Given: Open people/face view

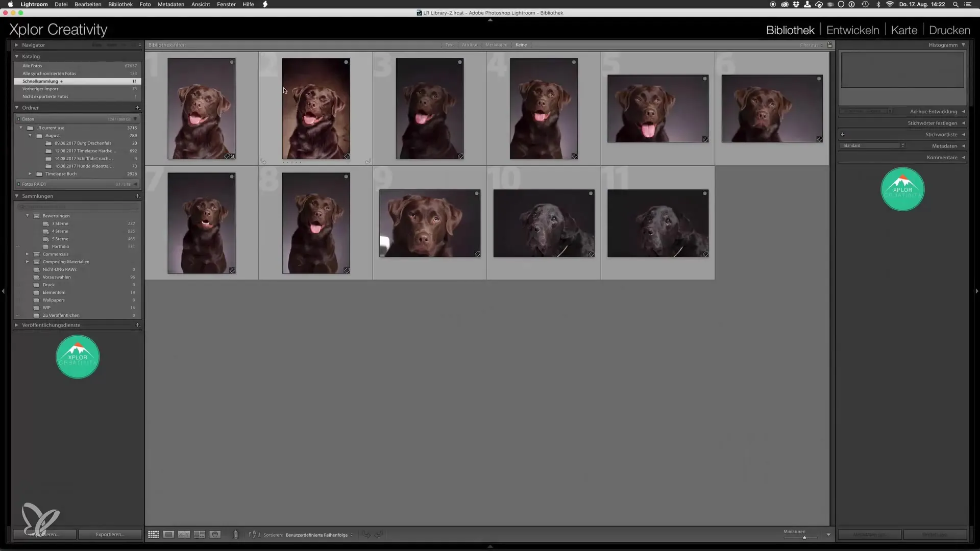Looking at the screenshot, I should pos(215,535).
